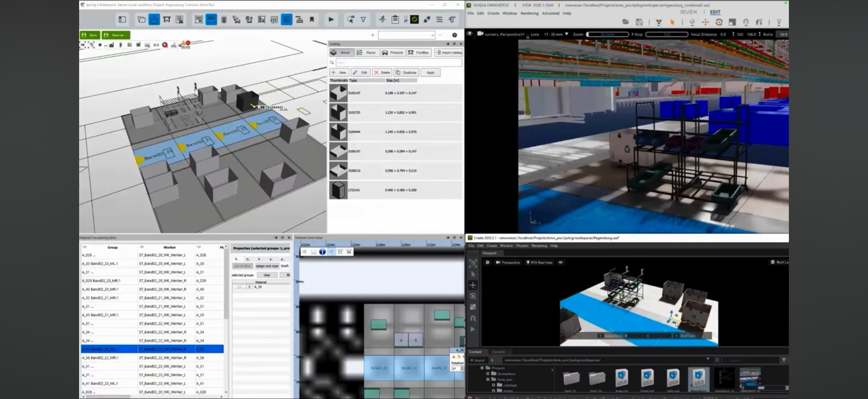This screenshot has width=868, height=399.
Task: Click the light bulb icon in Omniverse toolbar
Action: (779, 22)
